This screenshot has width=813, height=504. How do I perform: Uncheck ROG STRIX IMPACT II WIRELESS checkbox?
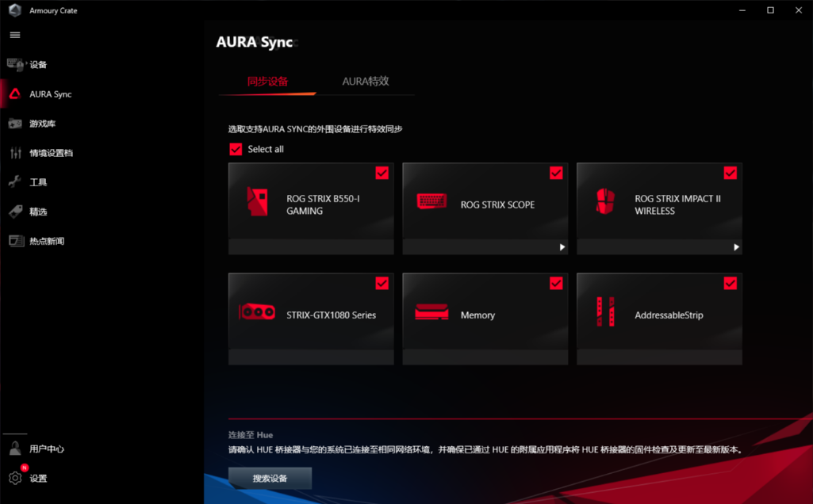pos(730,173)
